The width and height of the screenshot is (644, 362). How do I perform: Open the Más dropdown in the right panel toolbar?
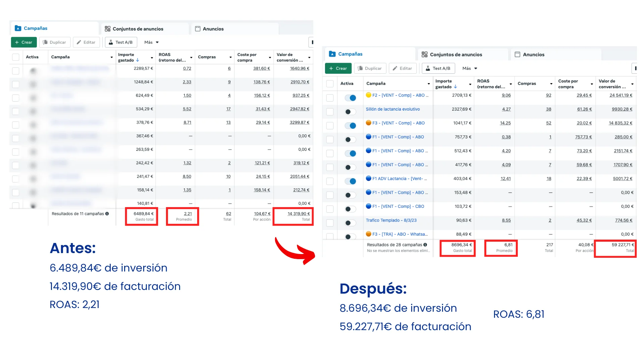coord(470,68)
